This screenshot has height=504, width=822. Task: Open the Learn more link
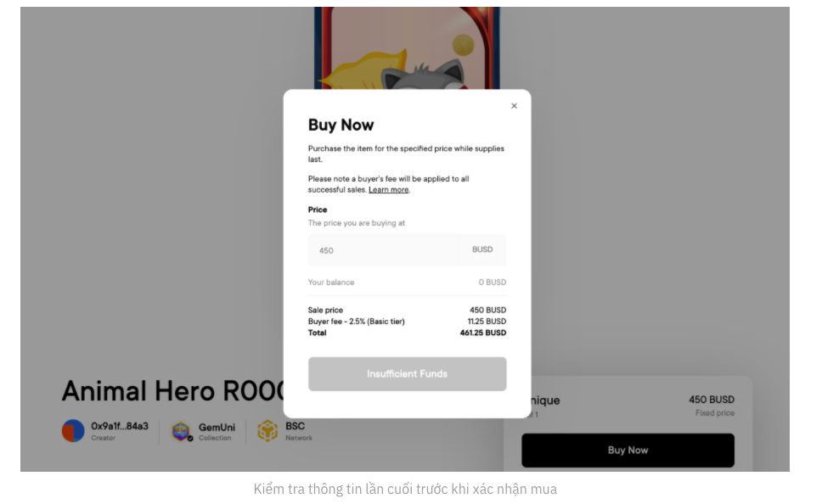[x=388, y=190]
